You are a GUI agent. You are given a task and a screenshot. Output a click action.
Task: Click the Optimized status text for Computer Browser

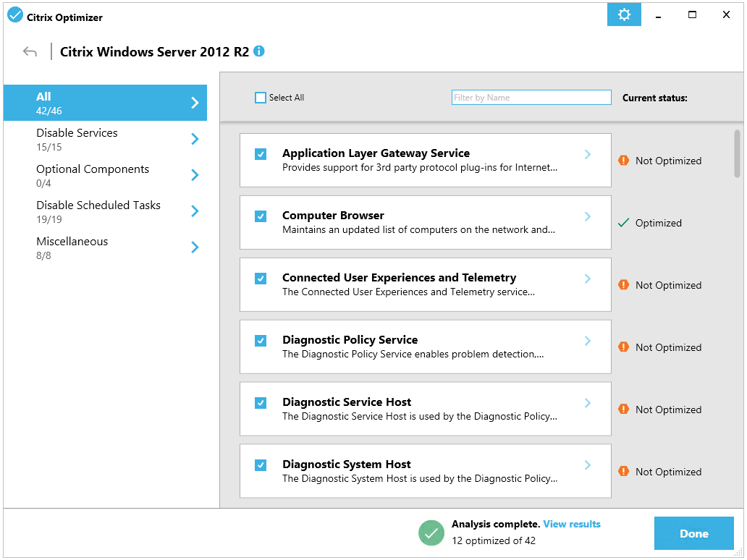(x=659, y=223)
